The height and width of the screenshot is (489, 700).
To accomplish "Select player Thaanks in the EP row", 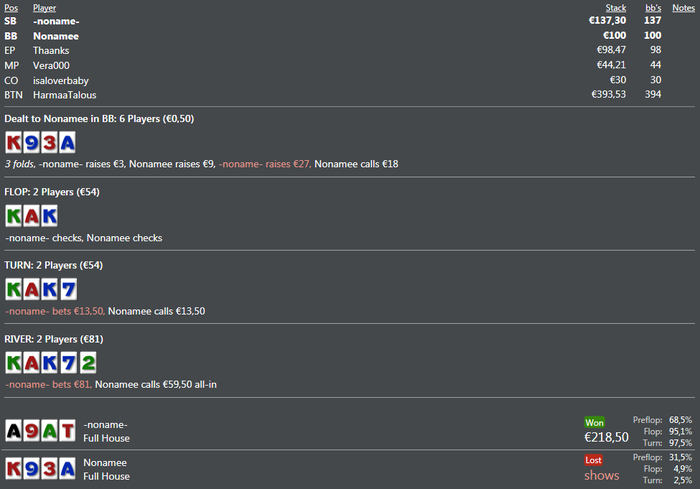I will tap(53, 49).
